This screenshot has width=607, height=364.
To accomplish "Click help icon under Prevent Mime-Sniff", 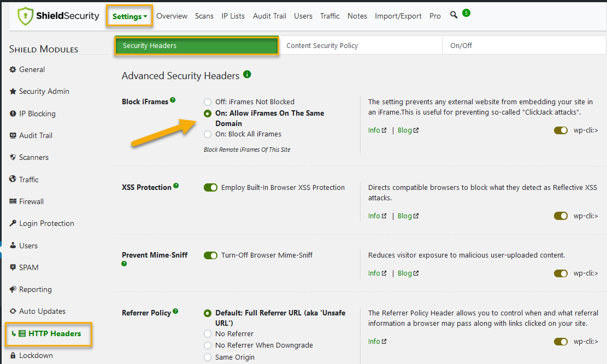I will (124, 264).
